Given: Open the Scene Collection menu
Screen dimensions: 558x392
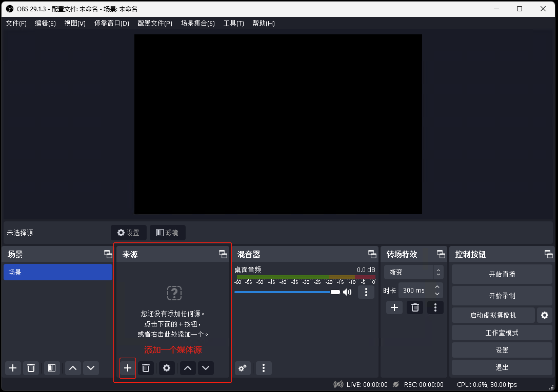Looking at the screenshot, I should (197, 24).
